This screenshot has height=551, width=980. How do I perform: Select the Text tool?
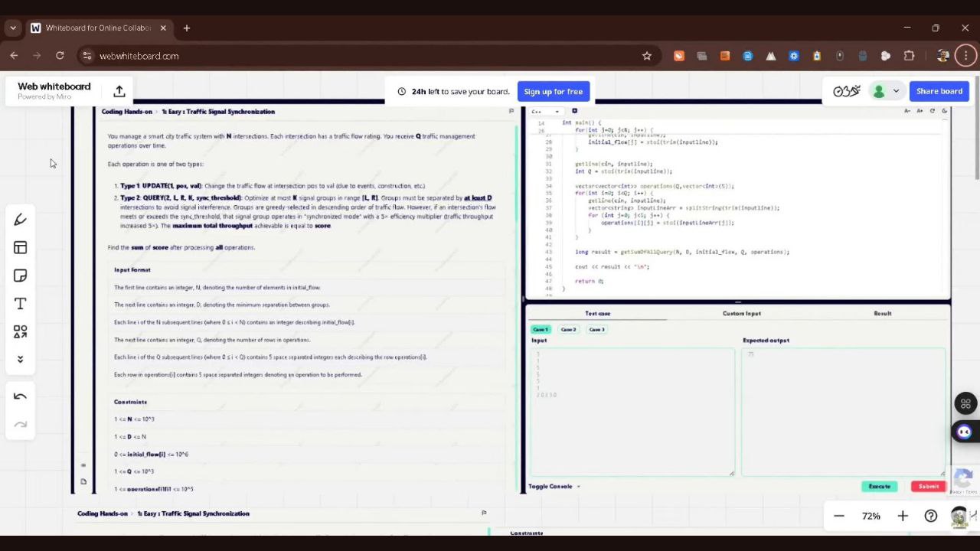tap(21, 304)
